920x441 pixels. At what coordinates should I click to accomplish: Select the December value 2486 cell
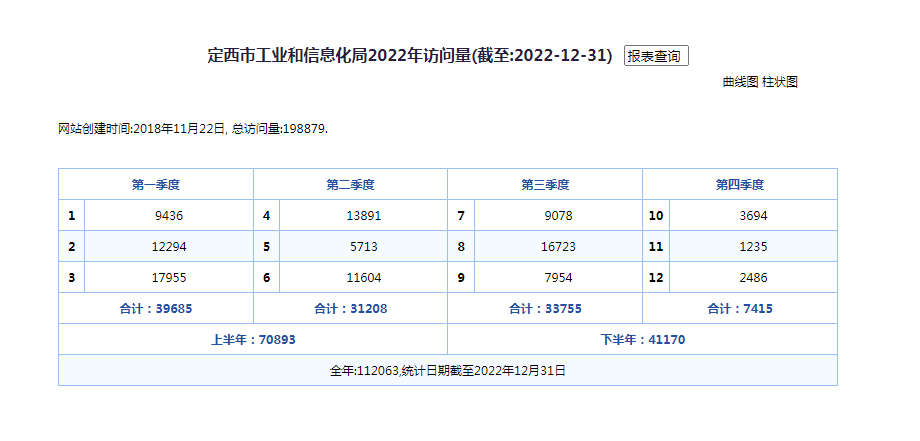753,277
